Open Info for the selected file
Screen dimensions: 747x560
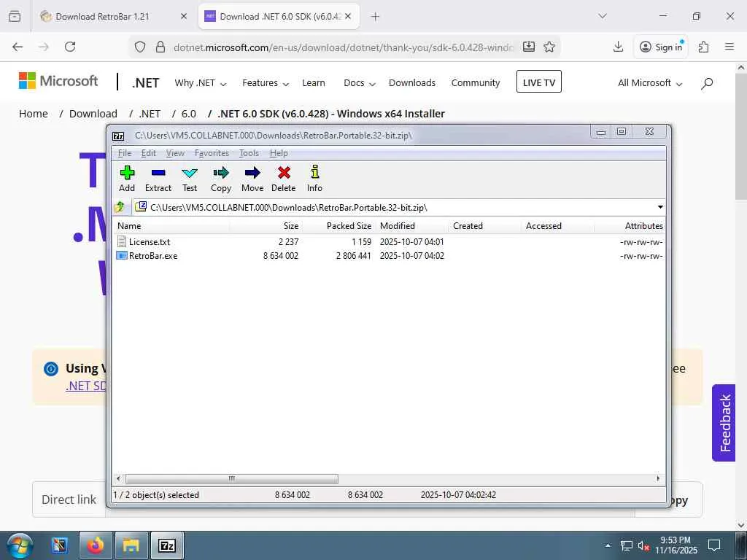314,179
